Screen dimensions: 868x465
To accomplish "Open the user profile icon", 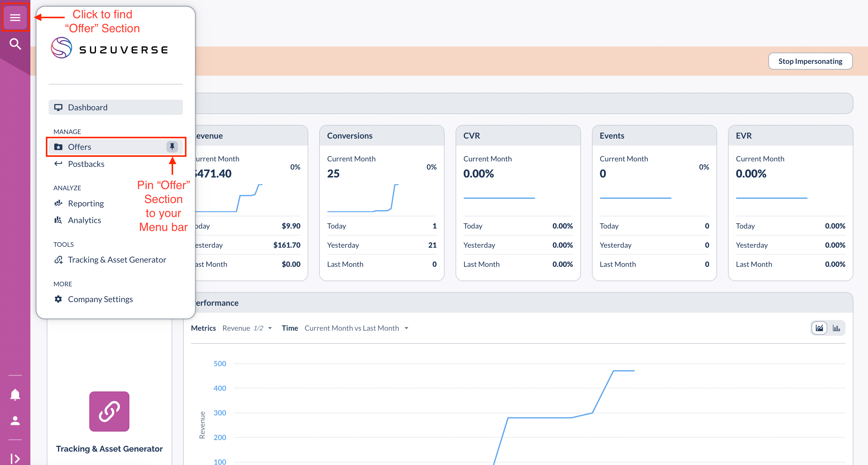I will point(15,421).
